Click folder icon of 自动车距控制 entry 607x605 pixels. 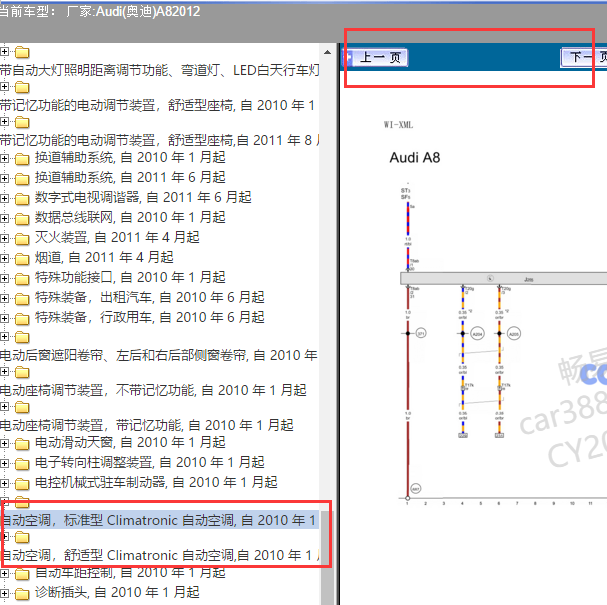pyautogui.click(x=22, y=574)
